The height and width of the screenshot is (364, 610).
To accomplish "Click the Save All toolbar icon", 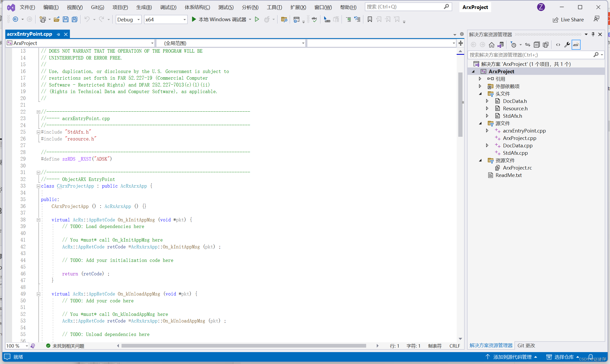I will 75,19.
